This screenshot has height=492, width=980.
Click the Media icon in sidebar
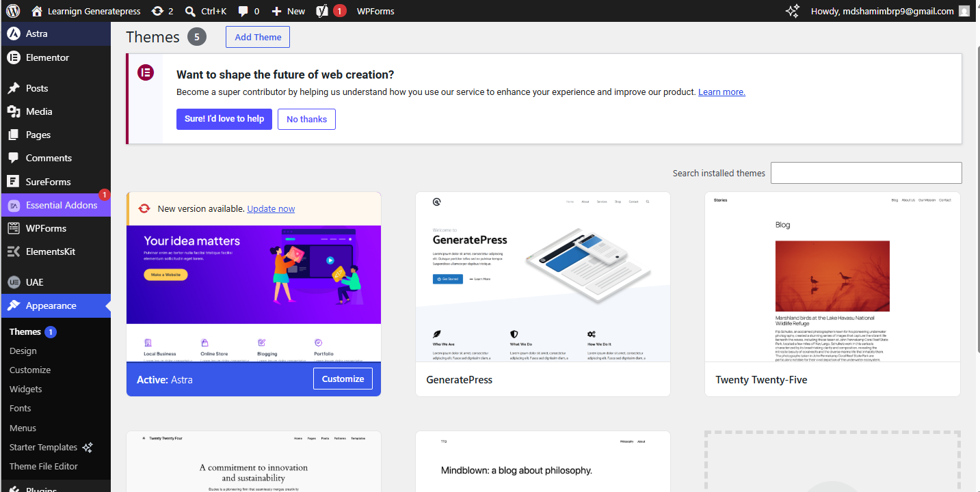coord(13,111)
